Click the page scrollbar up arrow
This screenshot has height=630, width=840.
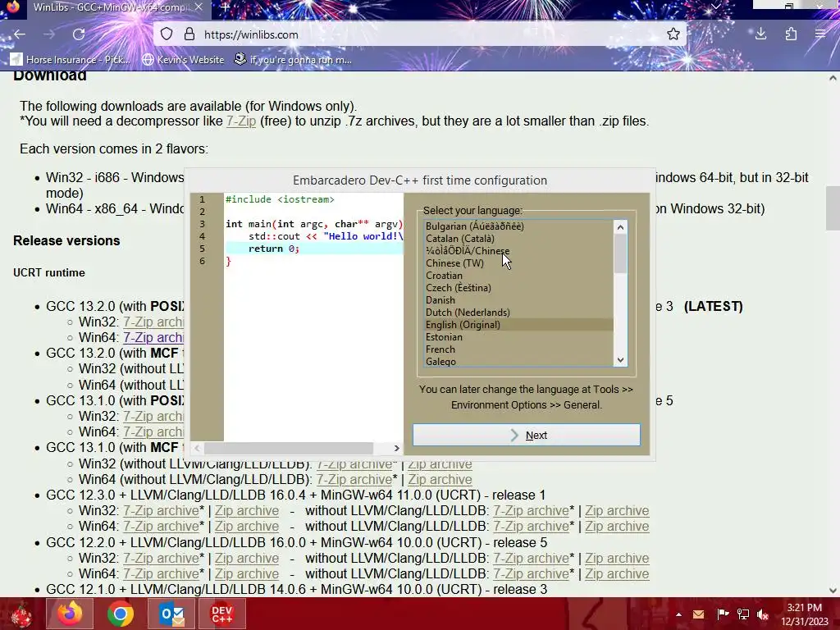[833, 78]
